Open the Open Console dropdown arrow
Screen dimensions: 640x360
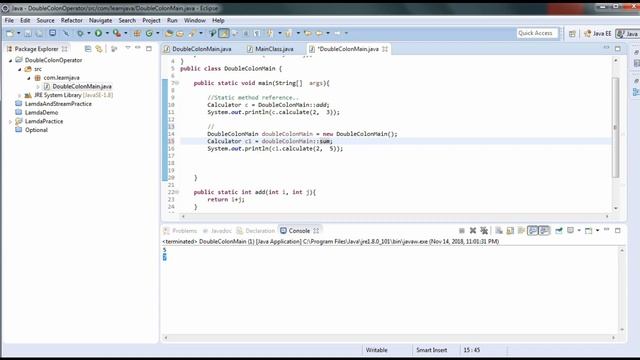coord(597,231)
